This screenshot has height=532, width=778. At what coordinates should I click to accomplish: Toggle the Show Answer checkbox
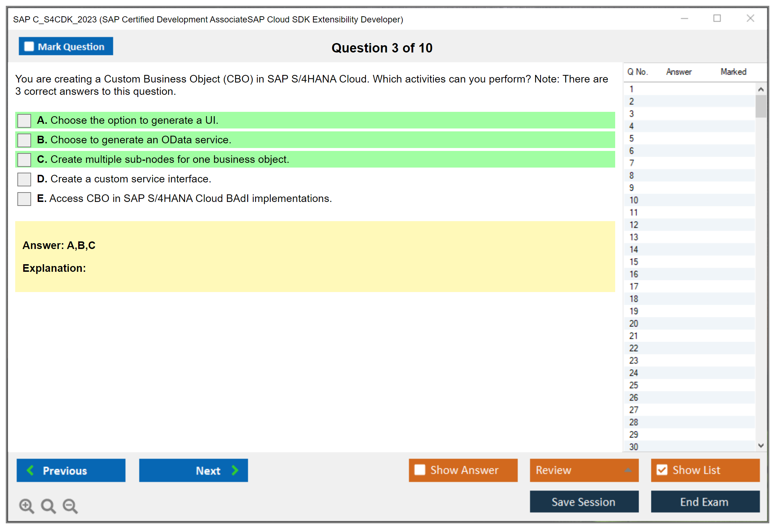coord(420,470)
